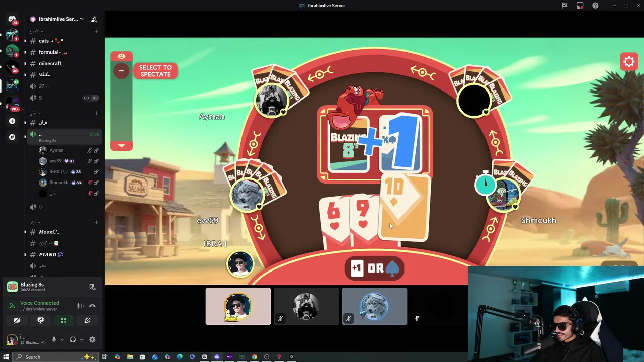This screenshot has height=362, width=644.
Task: Select muted middle participant video tile
Action: tap(306, 306)
